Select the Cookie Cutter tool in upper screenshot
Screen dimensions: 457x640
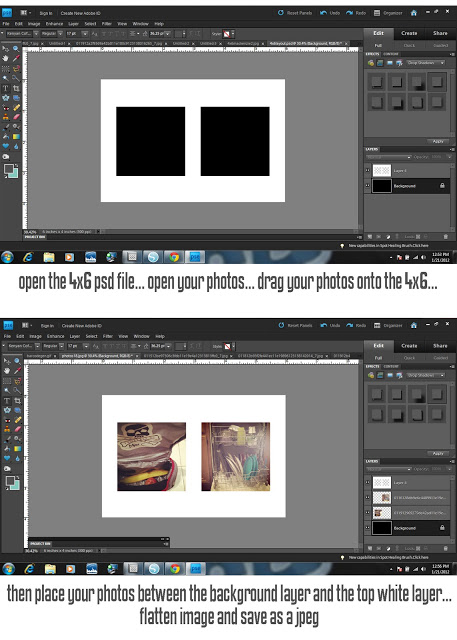6,98
